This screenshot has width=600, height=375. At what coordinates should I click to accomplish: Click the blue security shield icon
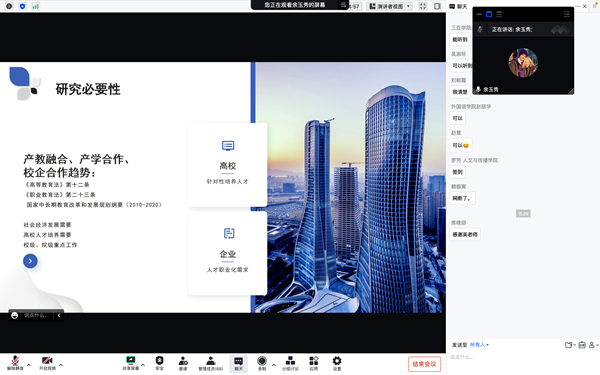[x=22, y=6]
